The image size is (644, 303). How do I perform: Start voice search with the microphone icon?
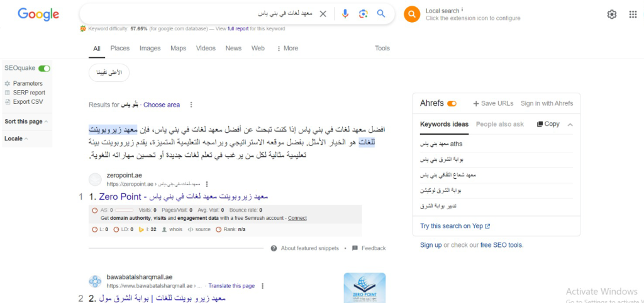[x=345, y=14]
